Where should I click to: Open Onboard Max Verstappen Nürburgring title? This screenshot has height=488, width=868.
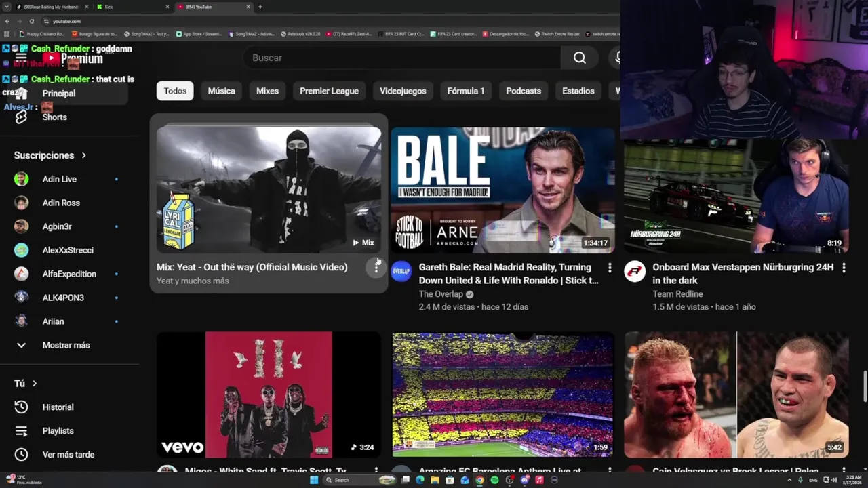click(743, 274)
